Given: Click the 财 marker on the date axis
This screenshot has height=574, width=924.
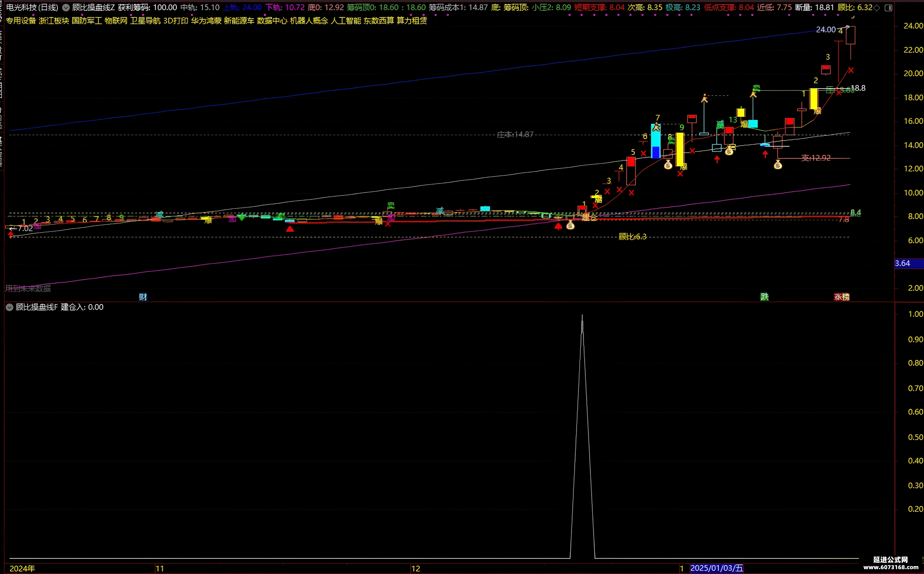Looking at the screenshot, I should (143, 297).
